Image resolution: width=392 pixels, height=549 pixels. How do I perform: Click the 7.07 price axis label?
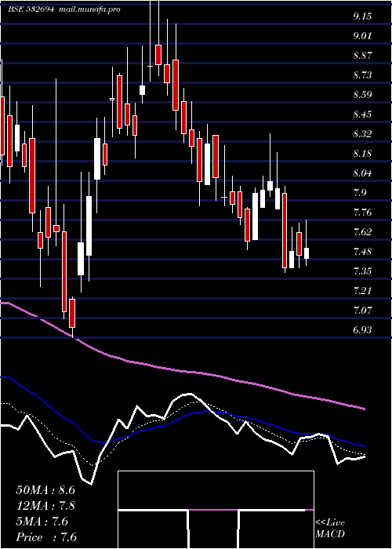361,311
